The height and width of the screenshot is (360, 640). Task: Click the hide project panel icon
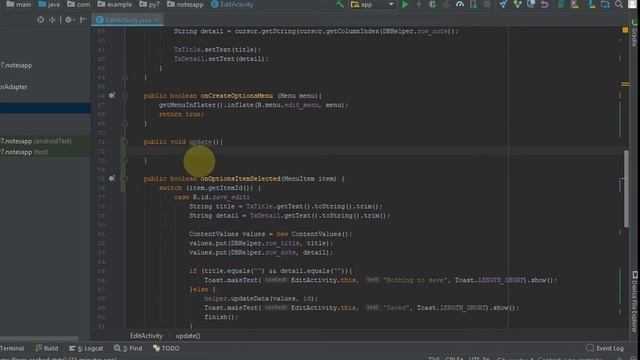click(x=83, y=20)
